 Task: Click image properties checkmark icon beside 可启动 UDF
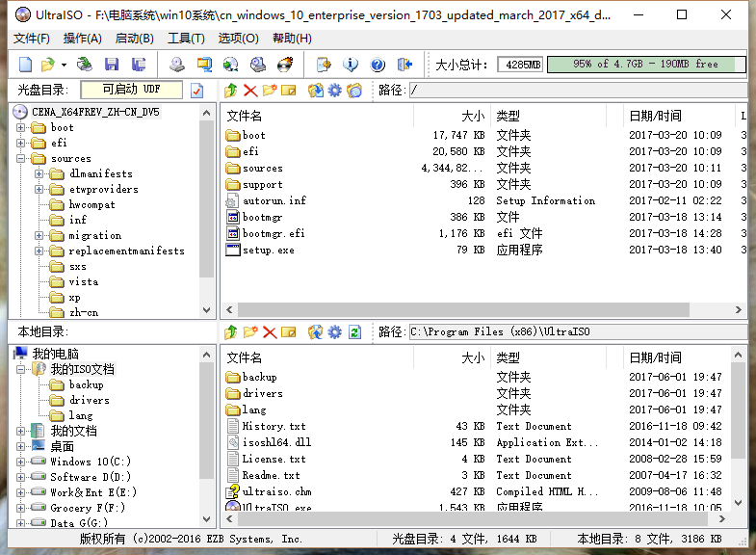(197, 91)
